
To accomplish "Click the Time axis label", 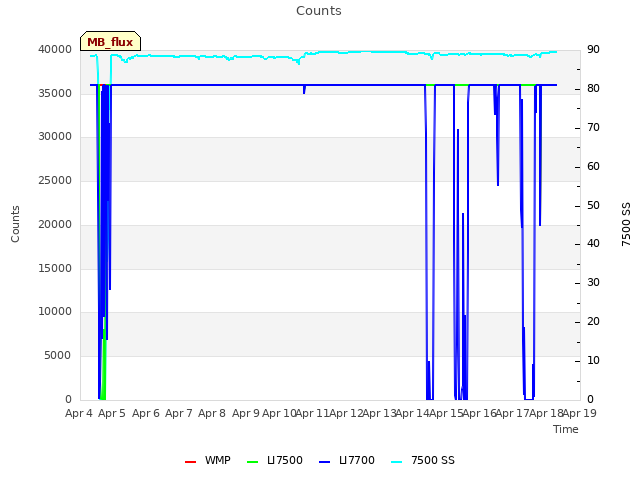I will point(566,429).
